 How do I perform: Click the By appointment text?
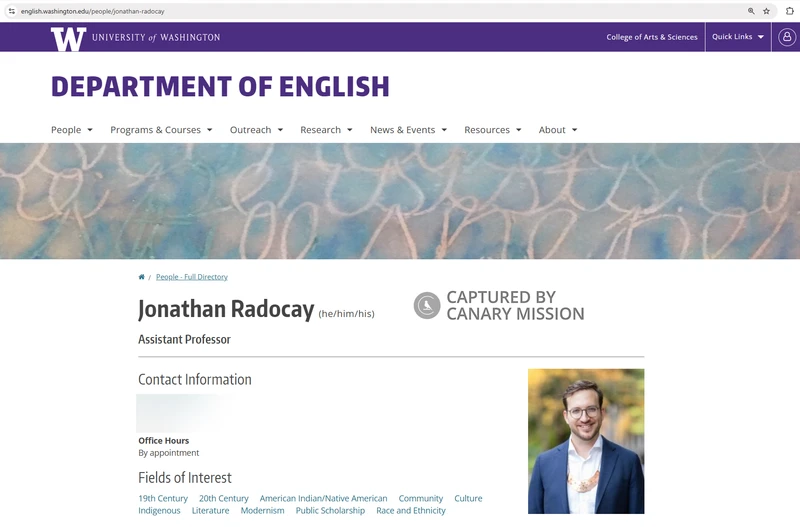click(x=168, y=453)
